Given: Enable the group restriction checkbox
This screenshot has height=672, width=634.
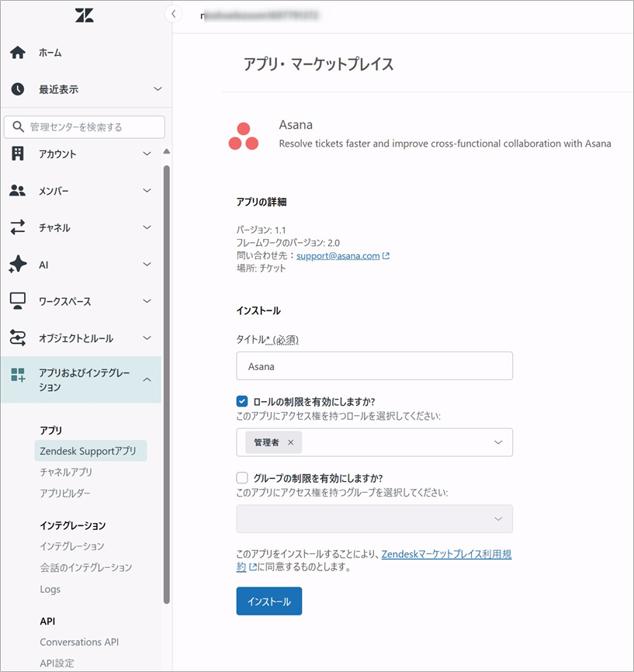Looking at the screenshot, I should point(242,478).
